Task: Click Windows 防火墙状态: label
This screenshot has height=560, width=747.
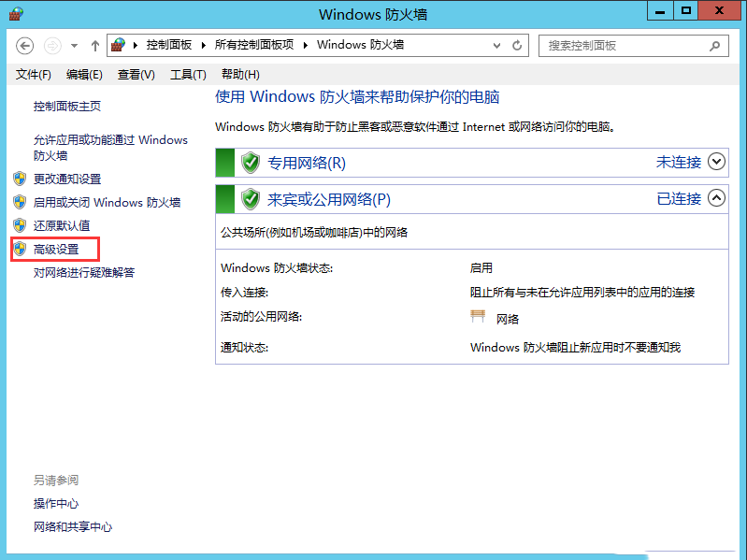Action: [277, 268]
